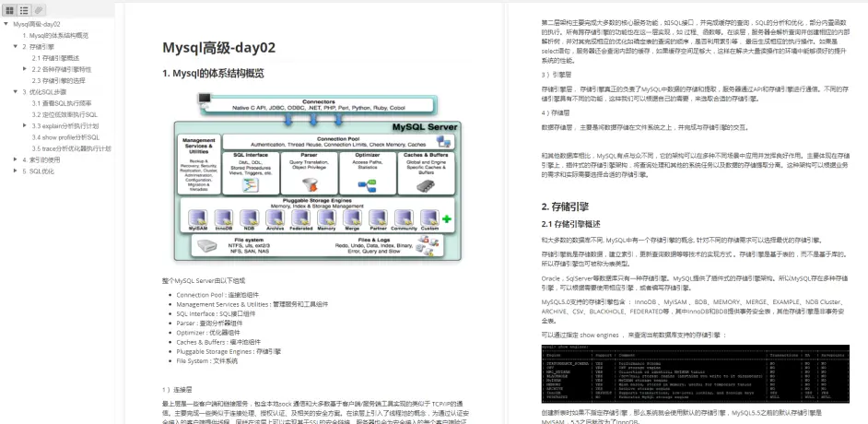The width and height of the screenshot is (868, 424).
Task: Click the green plus icon in diagram
Action: [x=447, y=219]
